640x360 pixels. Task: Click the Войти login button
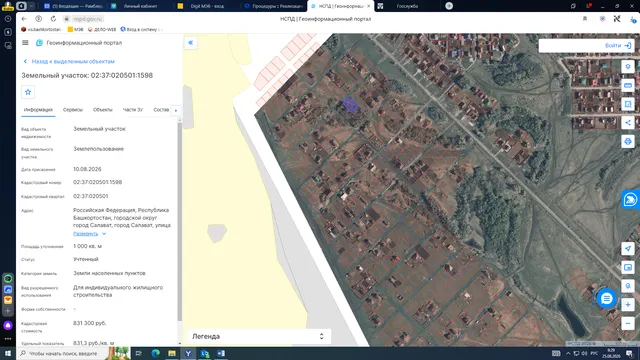pos(618,45)
